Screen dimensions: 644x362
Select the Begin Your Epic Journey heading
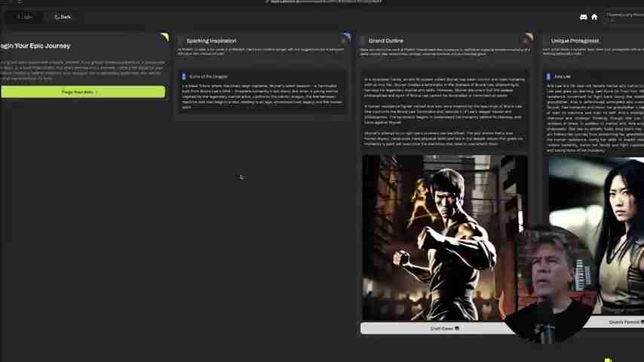pos(35,46)
